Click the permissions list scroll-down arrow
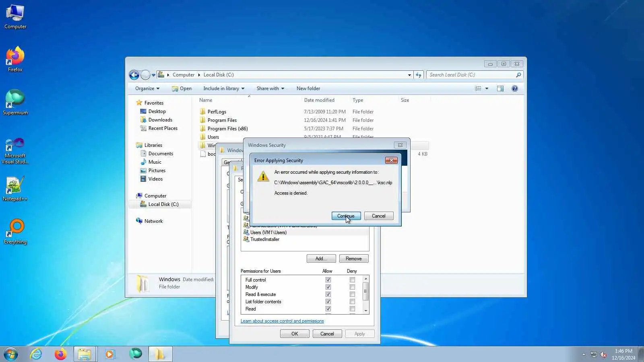Screen dimensions: 644x362 [x=365, y=311]
